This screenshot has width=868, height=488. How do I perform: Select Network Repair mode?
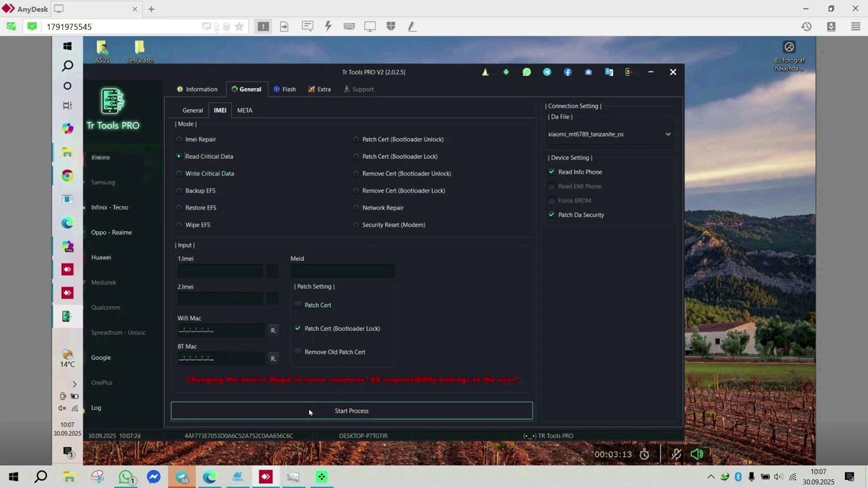click(x=378, y=207)
